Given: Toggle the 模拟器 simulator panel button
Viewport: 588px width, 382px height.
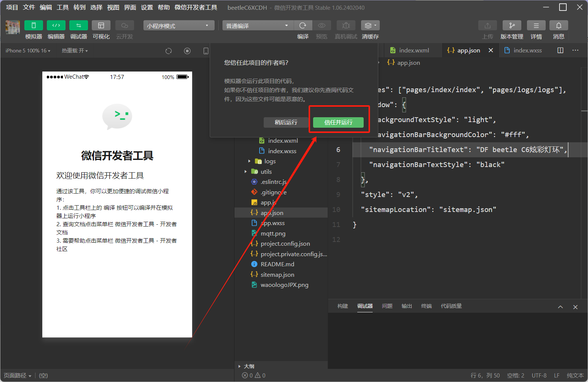Looking at the screenshot, I should 33,25.
